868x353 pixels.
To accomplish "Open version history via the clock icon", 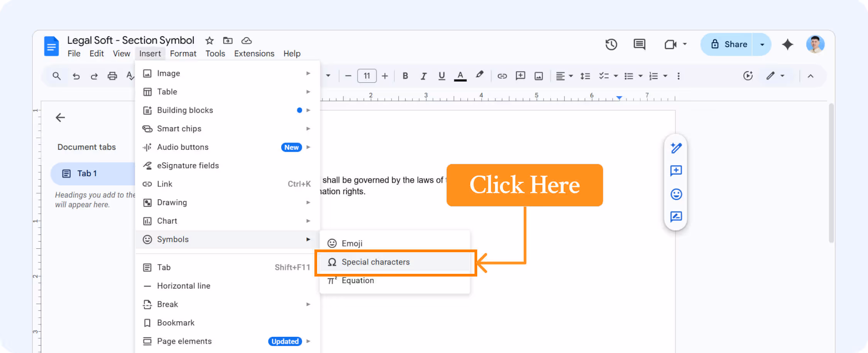I will (611, 44).
